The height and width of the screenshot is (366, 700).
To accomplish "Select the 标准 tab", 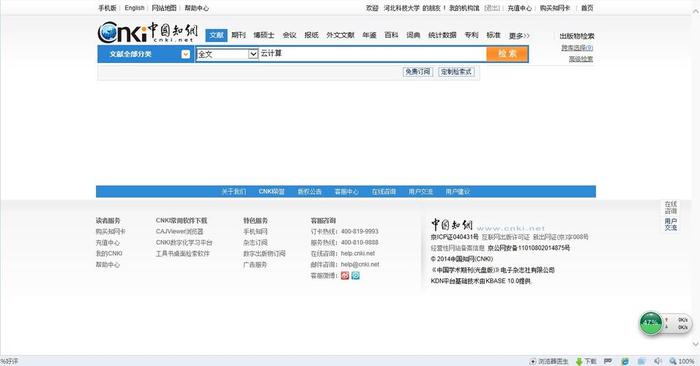I will (493, 35).
